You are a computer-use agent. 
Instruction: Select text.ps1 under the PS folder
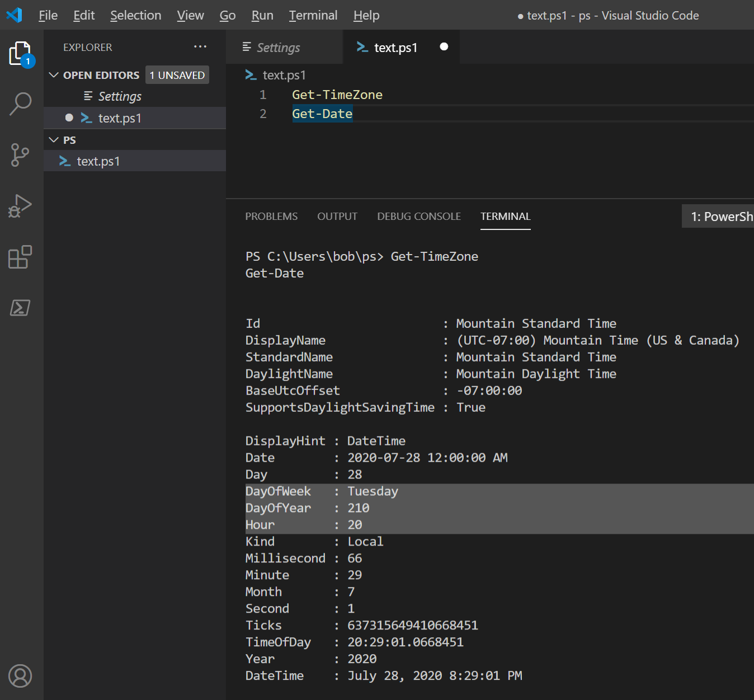tap(98, 161)
